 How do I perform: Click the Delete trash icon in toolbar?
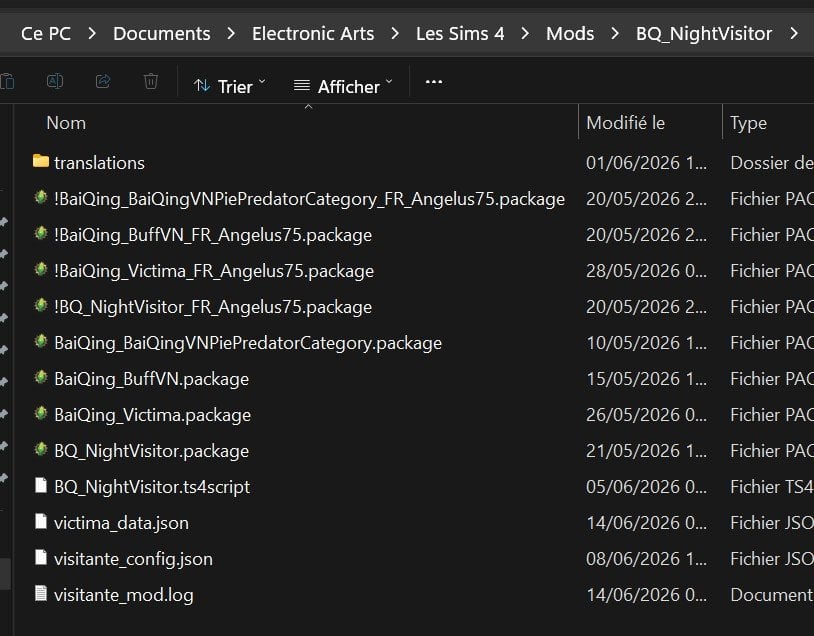(x=151, y=82)
